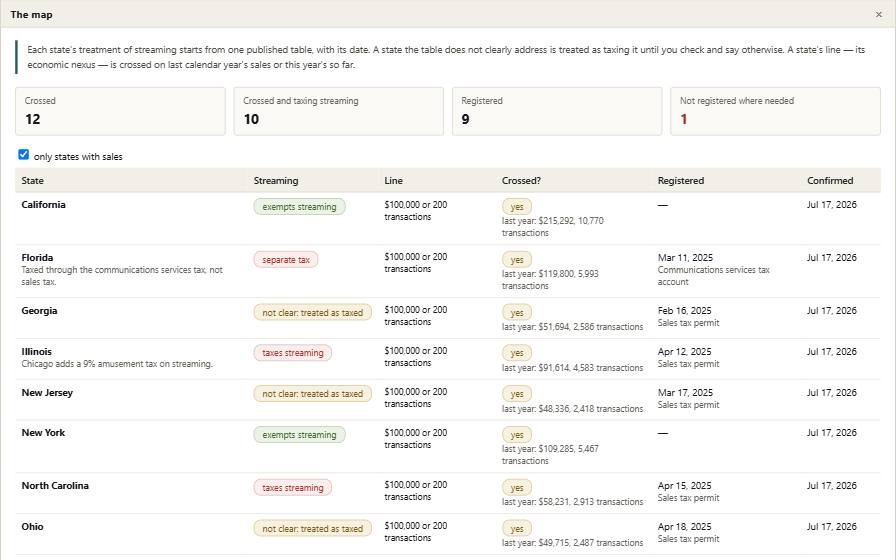
Task: Click Illinois's taxes streaming badge
Action: (x=293, y=353)
